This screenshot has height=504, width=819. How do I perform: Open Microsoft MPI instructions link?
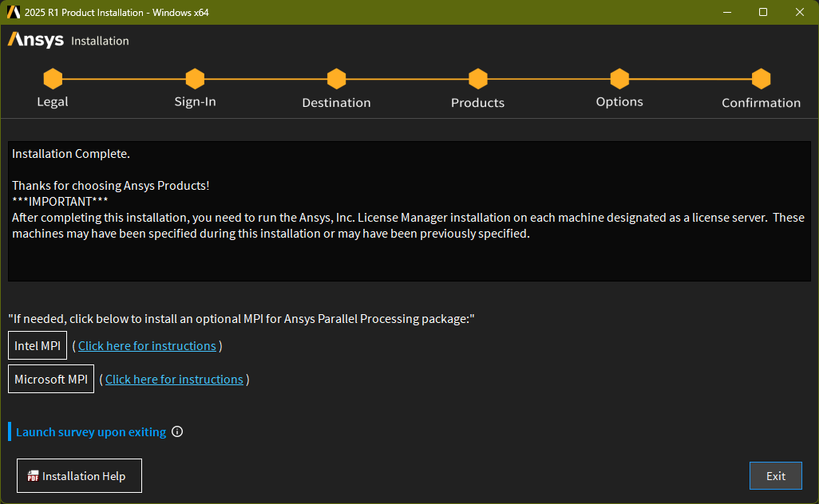click(174, 380)
